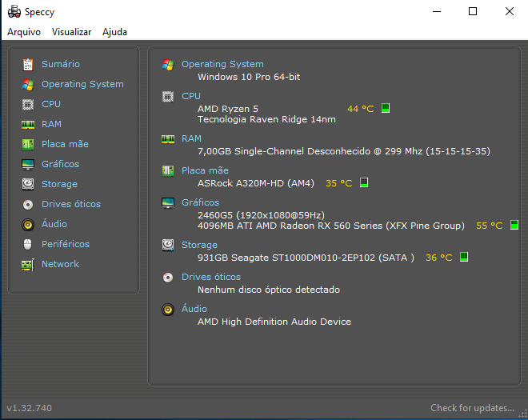Click the Operating System heading in summary
This screenshot has width=528, height=420.
222,64
